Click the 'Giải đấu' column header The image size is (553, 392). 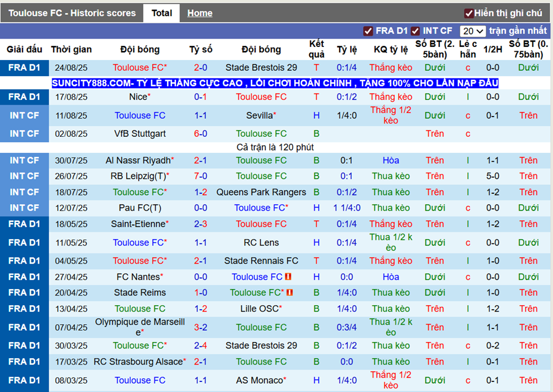24,49
